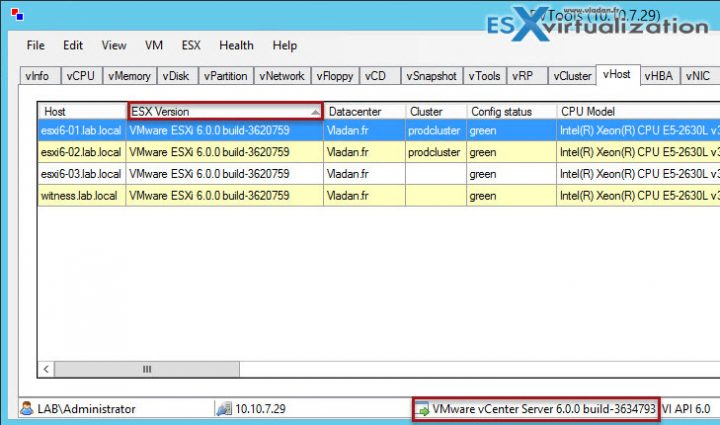Click ESX version cell in witness row
The width and height of the screenshot is (720, 425).
[225, 196]
